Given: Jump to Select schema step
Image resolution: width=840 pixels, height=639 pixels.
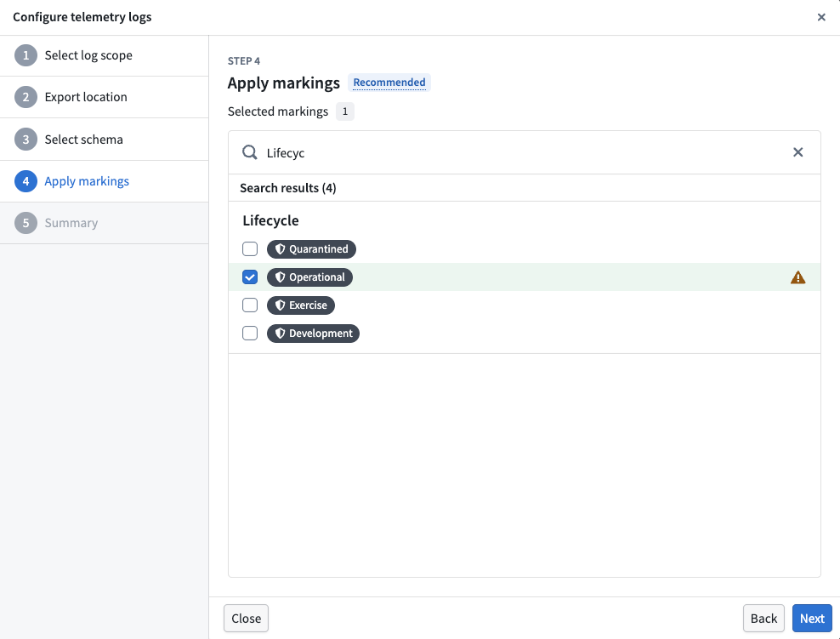Looking at the screenshot, I should 83,140.
